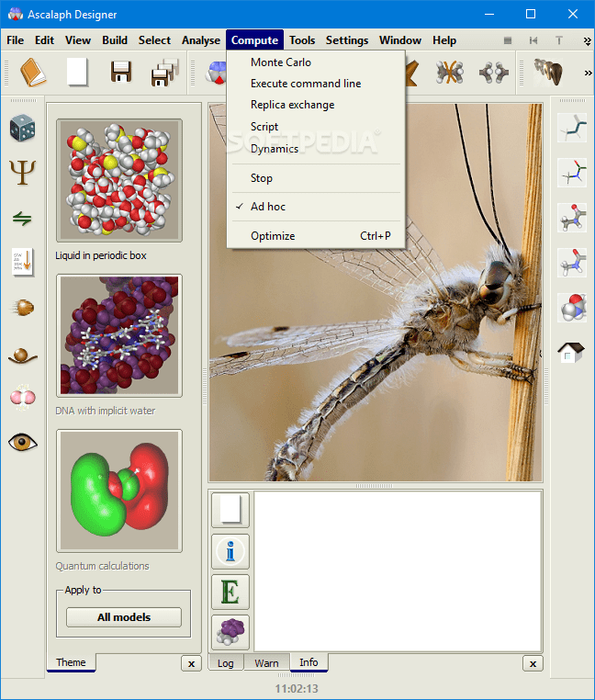Click inside the log text area
The width and height of the screenshot is (595, 700).
coord(398,571)
